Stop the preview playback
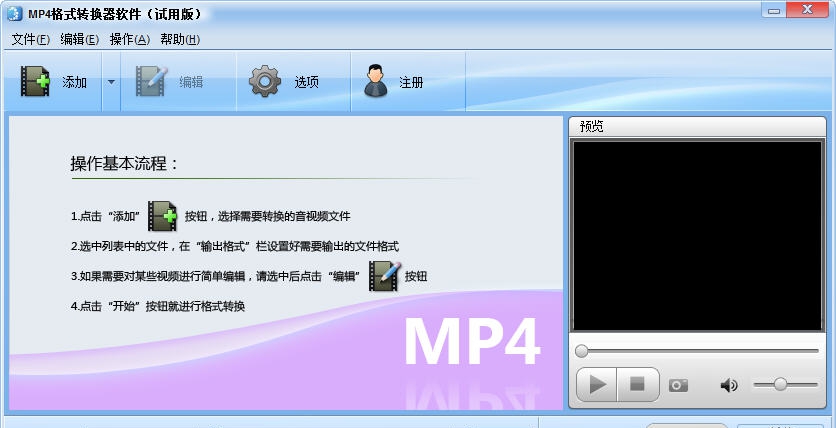 [638, 384]
